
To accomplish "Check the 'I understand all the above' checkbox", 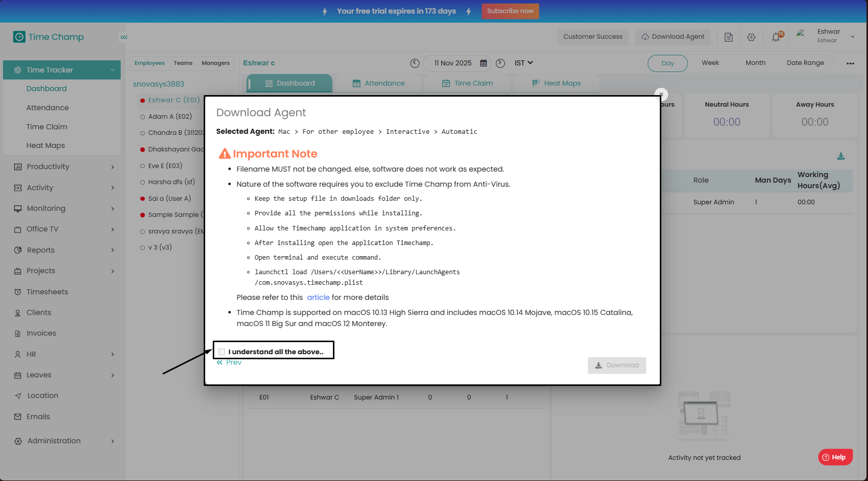I will pyautogui.click(x=222, y=352).
